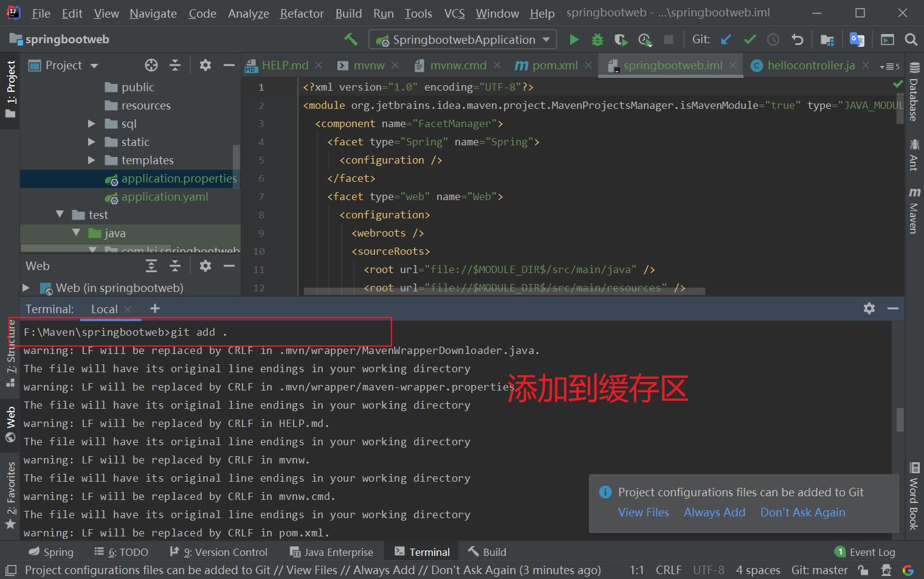924x579 pixels.
Task: Expand the sql folder
Action: point(92,123)
